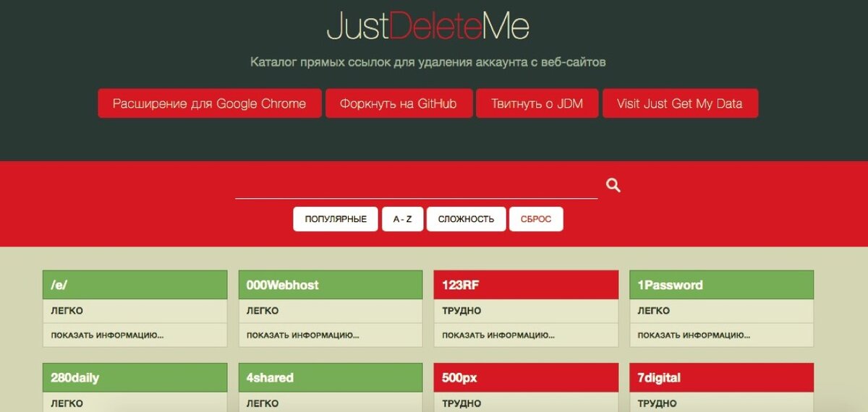
Task: Expand ПОКАЗАТЬ ИНФОРМАЦИЮ under 123RF
Action: click(x=498, y=335)
